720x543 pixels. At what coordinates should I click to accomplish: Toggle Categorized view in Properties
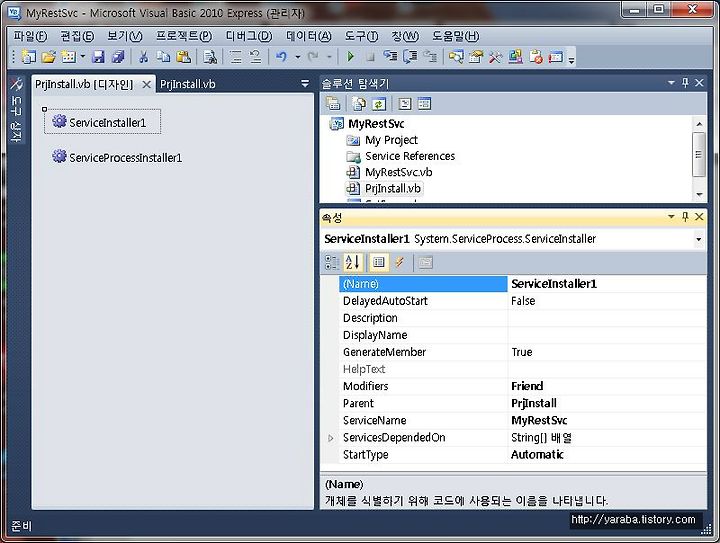[x=332, y=262]
